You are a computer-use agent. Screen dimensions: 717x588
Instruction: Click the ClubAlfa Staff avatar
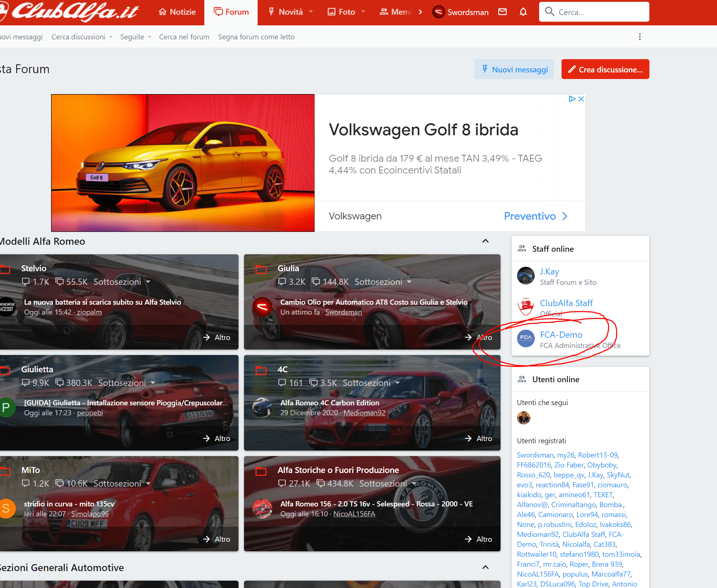[526, 307]
